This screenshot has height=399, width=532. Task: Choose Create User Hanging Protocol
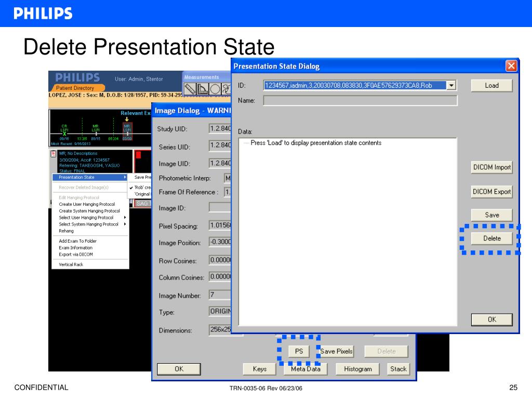(x=87, y=204)
